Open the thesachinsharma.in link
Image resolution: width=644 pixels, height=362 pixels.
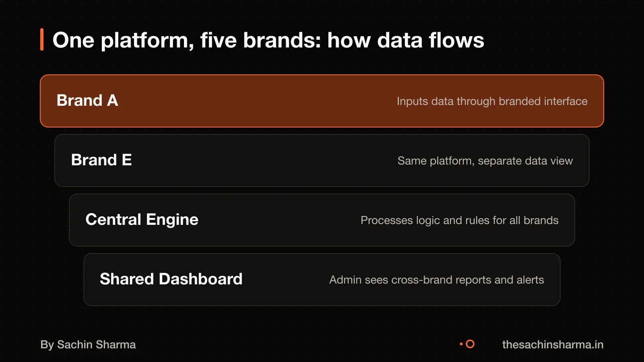(x=553, y=345)
